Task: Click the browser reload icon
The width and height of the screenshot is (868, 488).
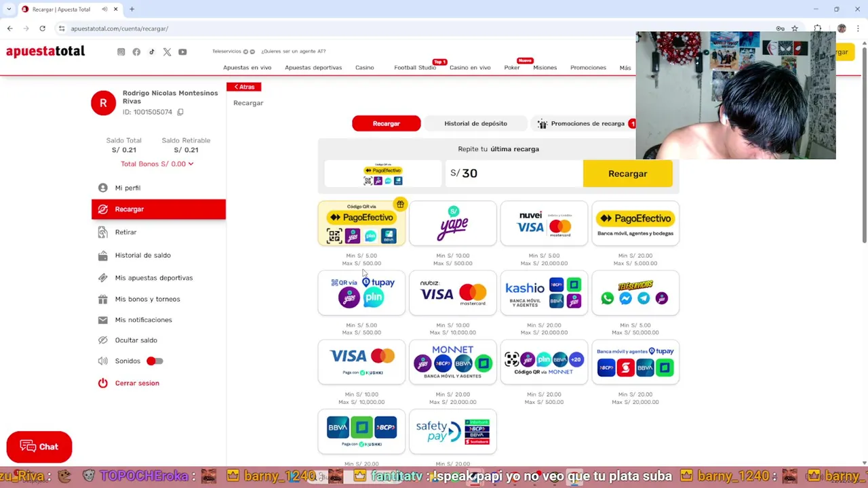Action: click(42, 28)
